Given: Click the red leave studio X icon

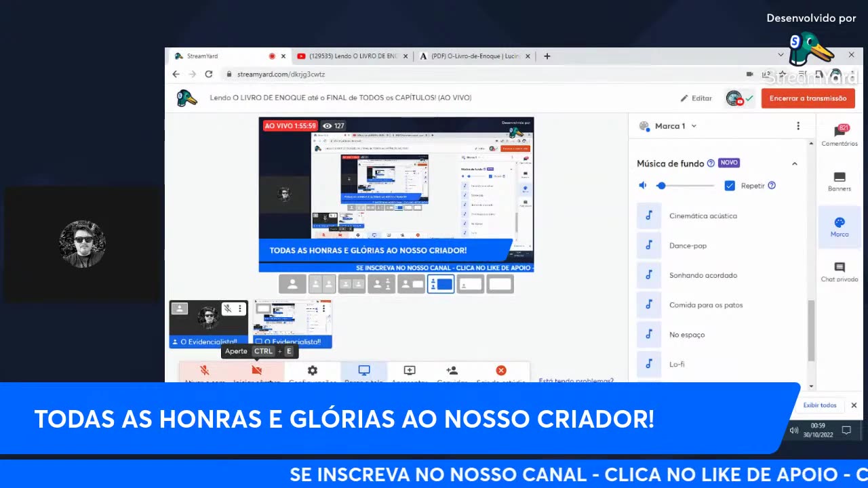Looking at the screenshot, I should coord(501,371).
